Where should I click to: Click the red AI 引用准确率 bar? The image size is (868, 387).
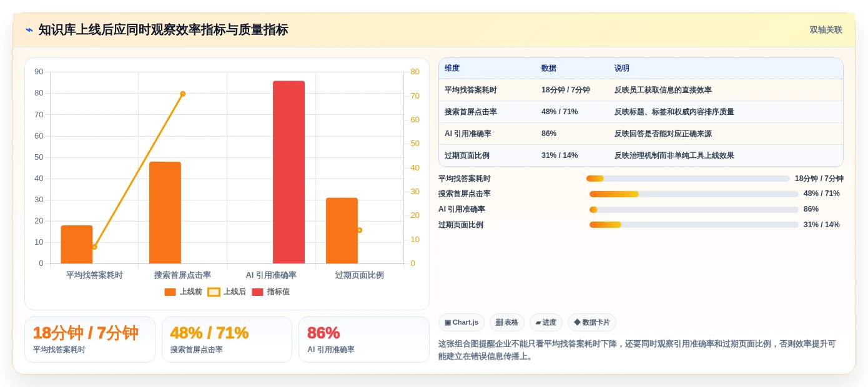(x=289, y=172)
